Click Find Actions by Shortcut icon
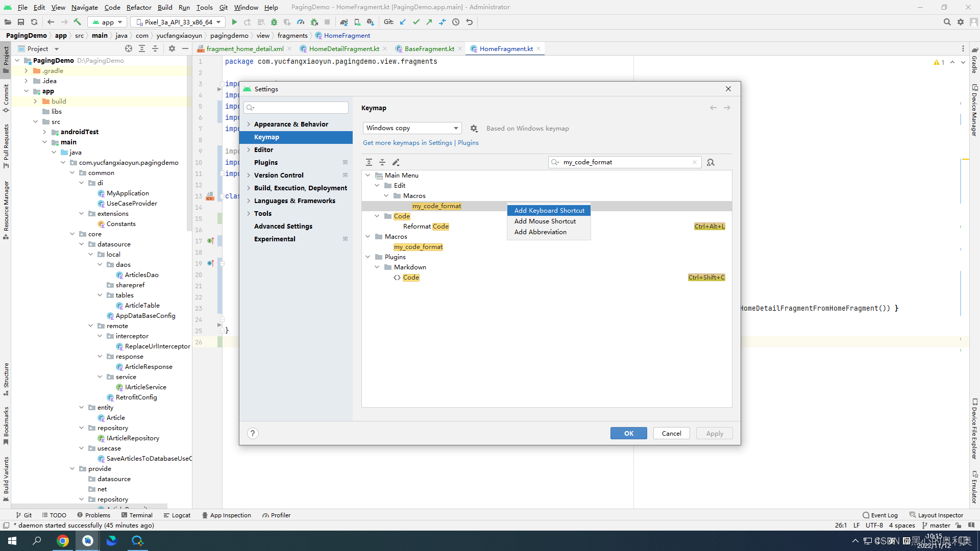980x551 pixels. click(x=710, y=162)
